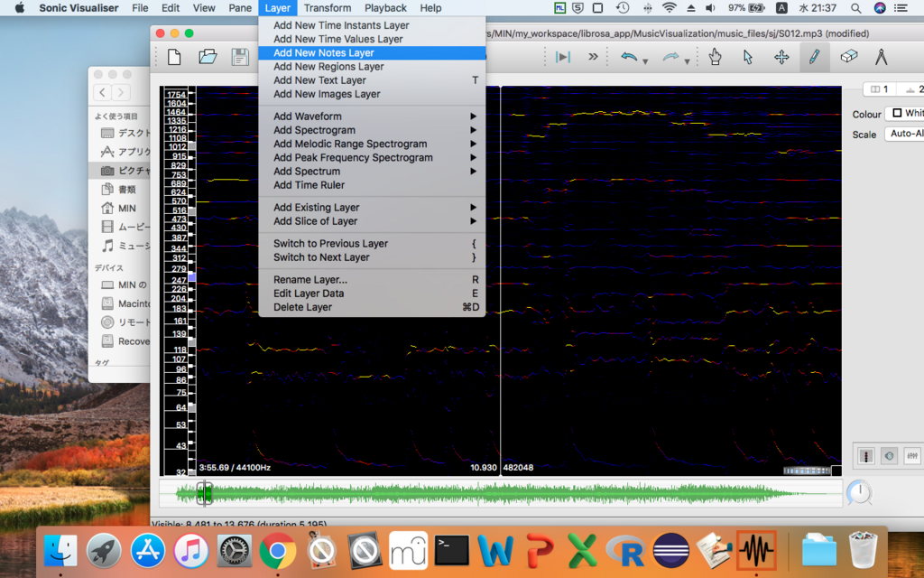Viewport: 924px width, 578px height.
Task: Open the Transform menu
Action: (x=328, y=7)
